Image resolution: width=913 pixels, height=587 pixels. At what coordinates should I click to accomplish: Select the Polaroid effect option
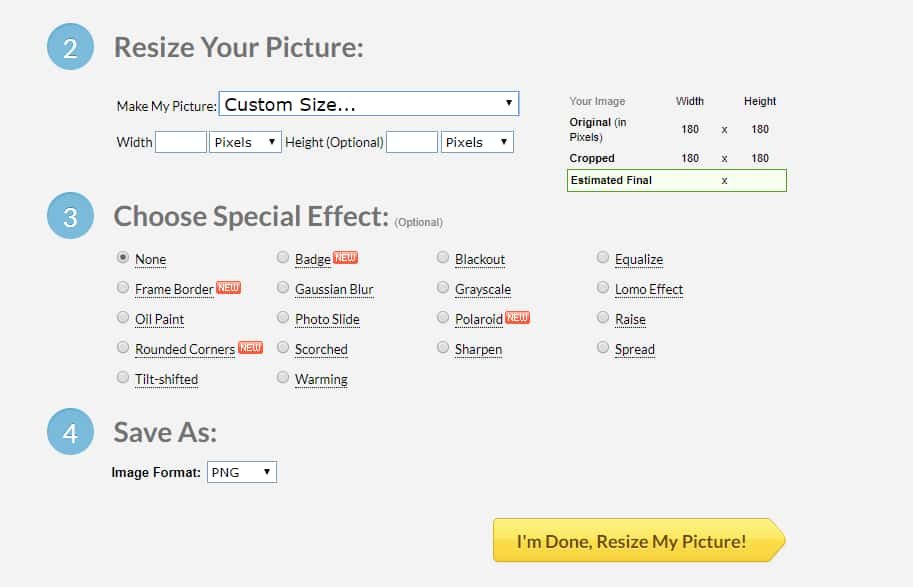click(443, 318)
